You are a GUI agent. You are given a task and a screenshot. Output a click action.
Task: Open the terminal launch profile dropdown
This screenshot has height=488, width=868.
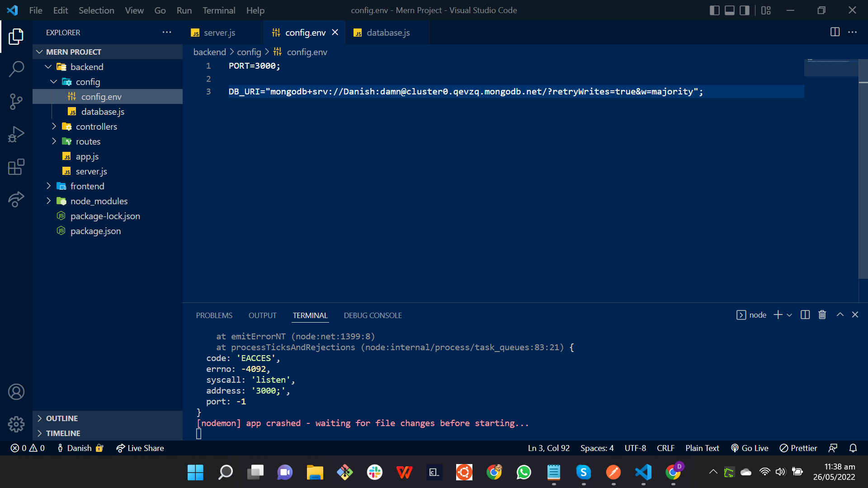click(x=789, y=315)
